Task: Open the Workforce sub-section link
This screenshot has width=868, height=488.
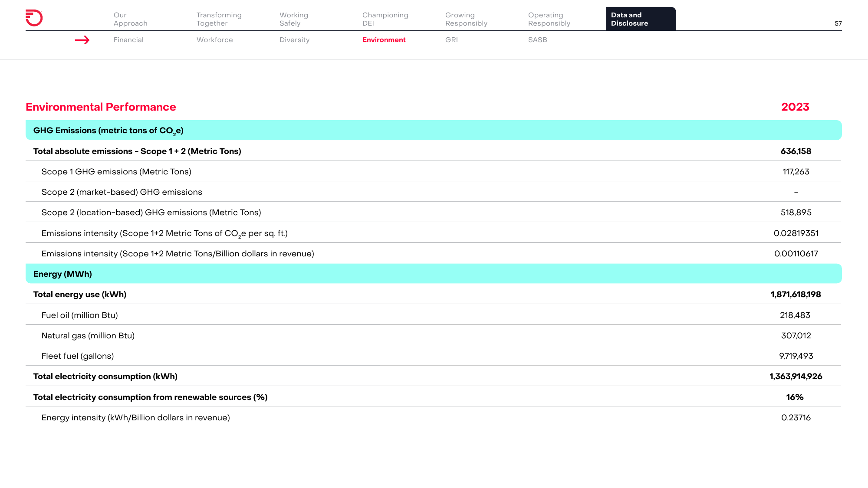Action: click(214, 40)
